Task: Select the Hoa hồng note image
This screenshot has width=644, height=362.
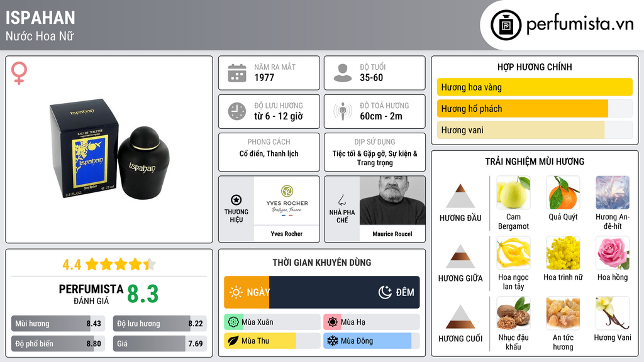Action: (x=613, y=253)
